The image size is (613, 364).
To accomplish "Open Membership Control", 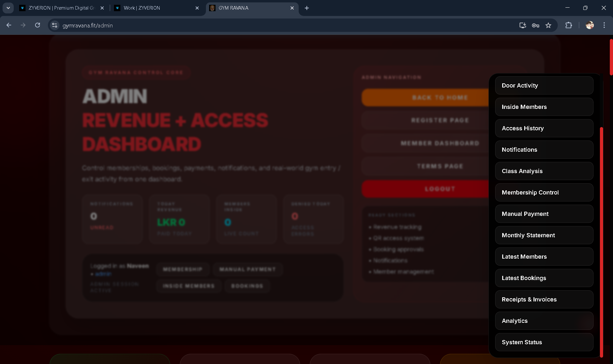I will (x=544, y=192).
